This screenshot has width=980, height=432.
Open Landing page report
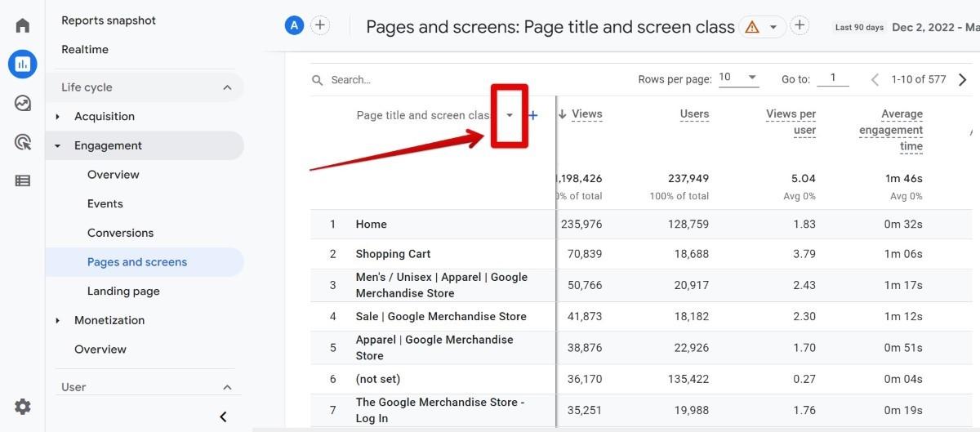[x=123, y=292]
